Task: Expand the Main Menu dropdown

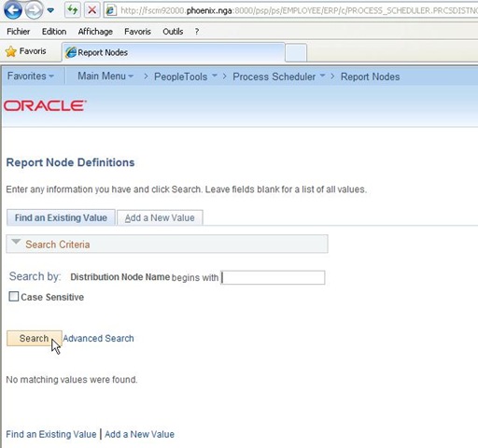Action: pyautogui.click(x=105, y=77)
